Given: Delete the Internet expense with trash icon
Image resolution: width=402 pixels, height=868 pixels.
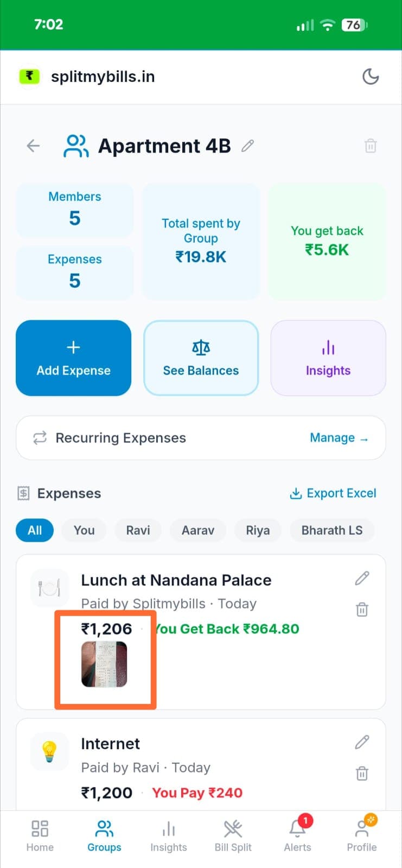Looking at the screenshot, I should tap(362, 772).
